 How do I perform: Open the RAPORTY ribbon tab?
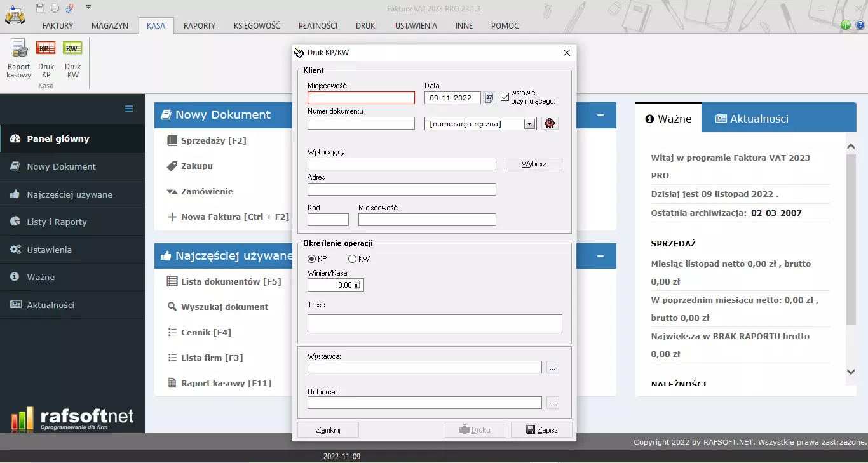tap(200, 26)
